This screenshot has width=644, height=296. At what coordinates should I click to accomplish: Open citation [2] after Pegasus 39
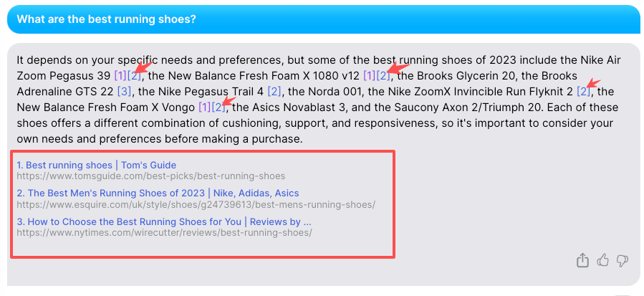pos(134,75)
